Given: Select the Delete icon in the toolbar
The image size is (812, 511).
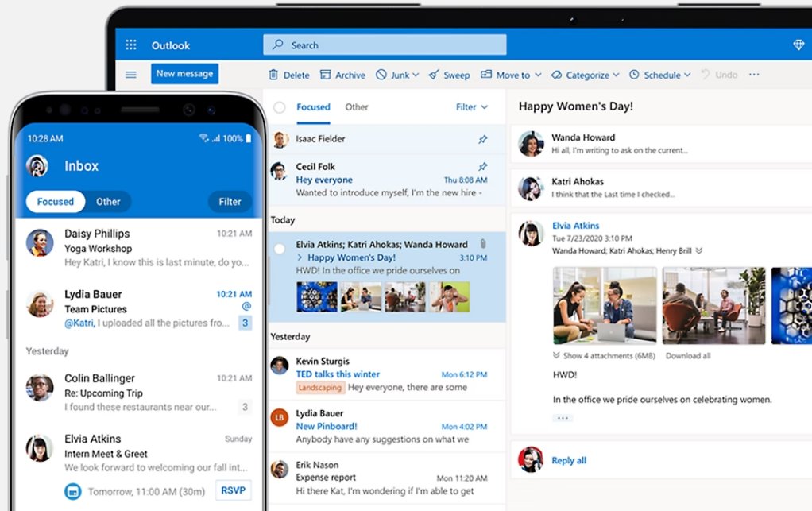Looking at the screenshot, I should tap(288, 74).
